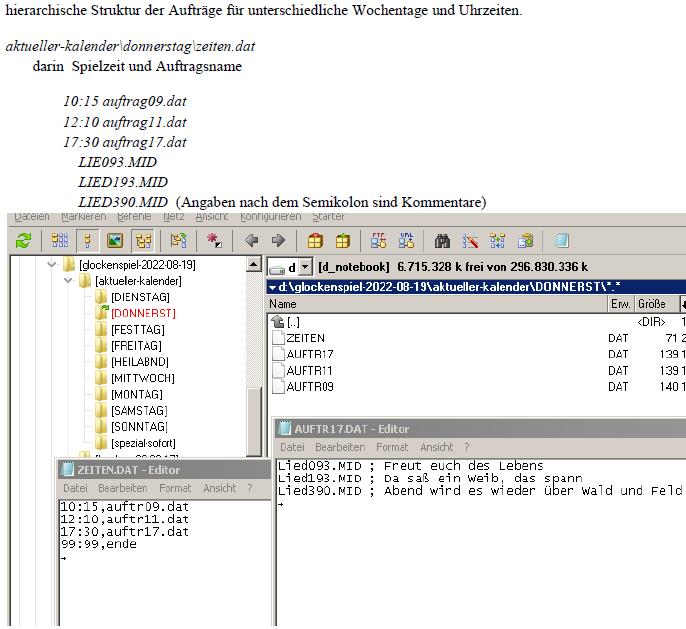Image resolution: width=686 pixels, height=629 pixels.
Task: Click the pack files box icon
Action: [x=315, y=241]
